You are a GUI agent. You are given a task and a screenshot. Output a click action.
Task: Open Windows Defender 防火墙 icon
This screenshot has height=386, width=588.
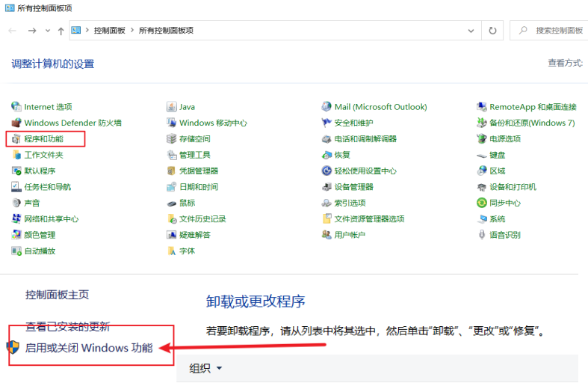pyautogui.click(x=16, y=123)
